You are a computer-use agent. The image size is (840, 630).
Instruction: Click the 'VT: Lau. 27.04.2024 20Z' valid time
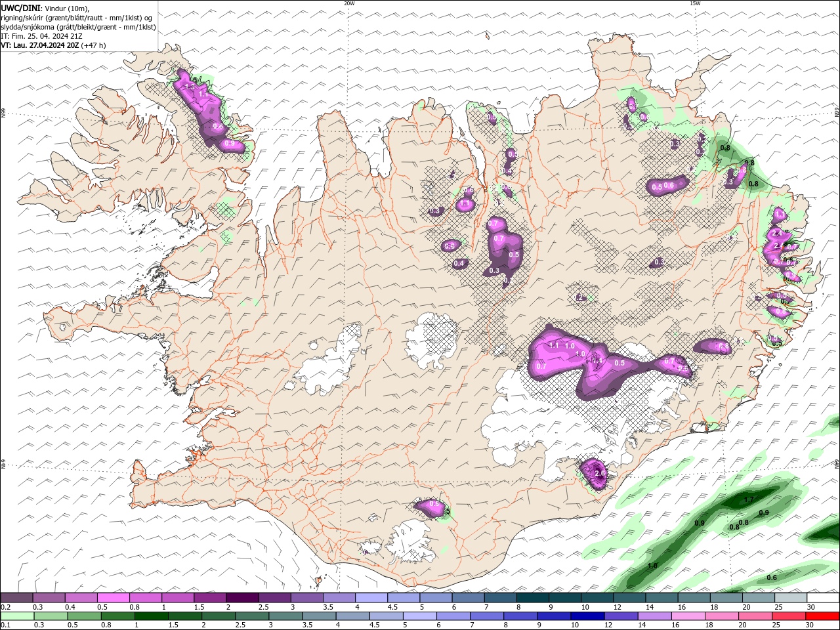click(x=40, y=45)
